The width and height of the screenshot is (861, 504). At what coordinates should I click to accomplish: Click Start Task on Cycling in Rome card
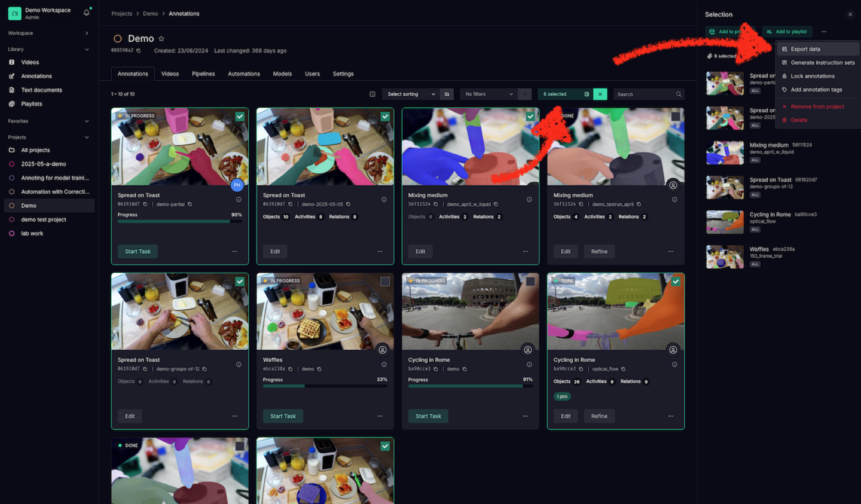[428, 416]
